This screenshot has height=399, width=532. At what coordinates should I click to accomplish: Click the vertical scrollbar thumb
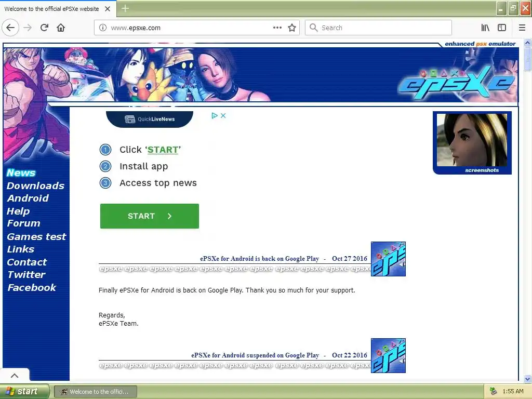(527, 59)
